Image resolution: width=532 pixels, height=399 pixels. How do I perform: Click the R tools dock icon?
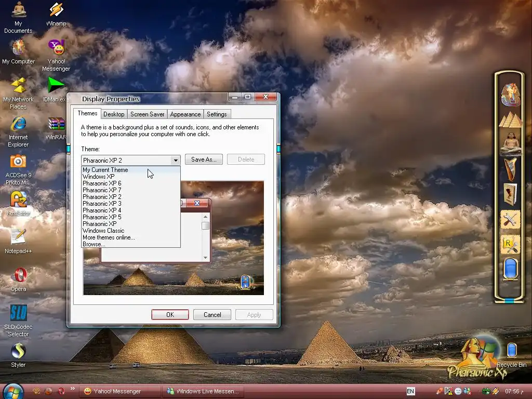pos(510,244)
